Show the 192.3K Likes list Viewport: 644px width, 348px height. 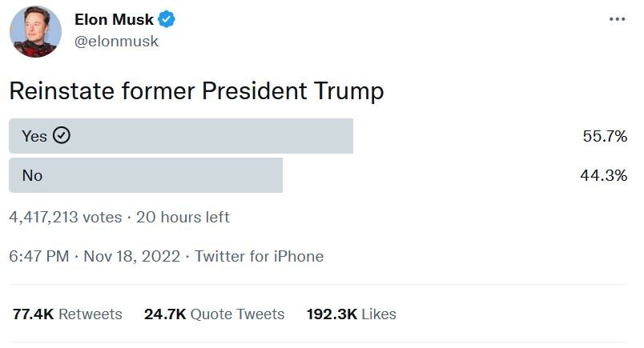tap(351, 314)
